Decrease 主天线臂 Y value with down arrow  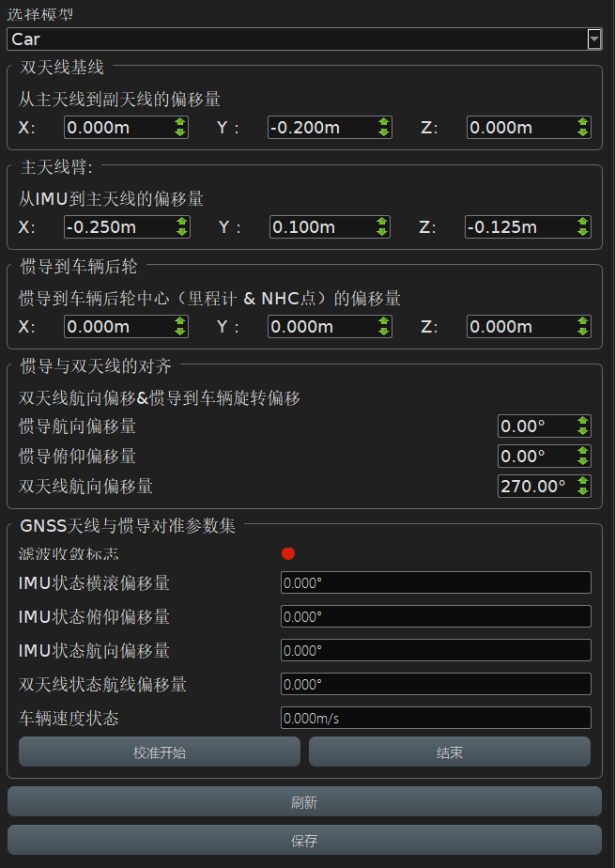pyautogui.click(x=382, y=232)
